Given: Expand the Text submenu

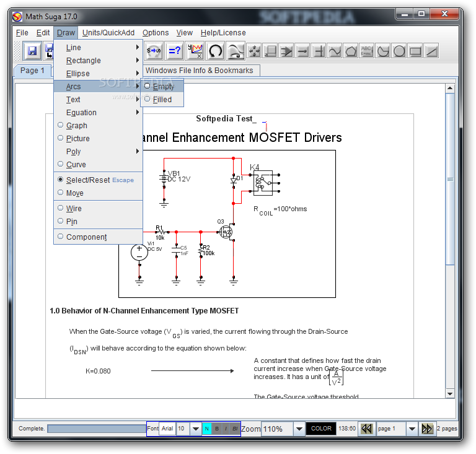Looking at the screenshot, I should (x=98, y=100).
